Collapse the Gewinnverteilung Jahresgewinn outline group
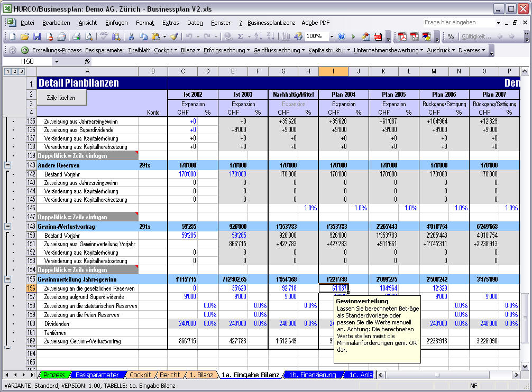The width and height of the screenshot is (532, 392). pos(7,279)
